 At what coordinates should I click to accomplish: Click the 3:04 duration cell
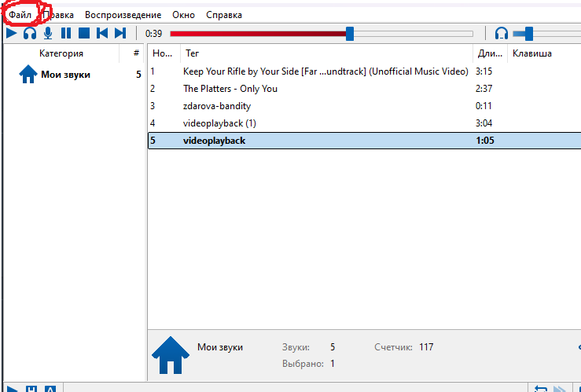[x=484, y=123]
